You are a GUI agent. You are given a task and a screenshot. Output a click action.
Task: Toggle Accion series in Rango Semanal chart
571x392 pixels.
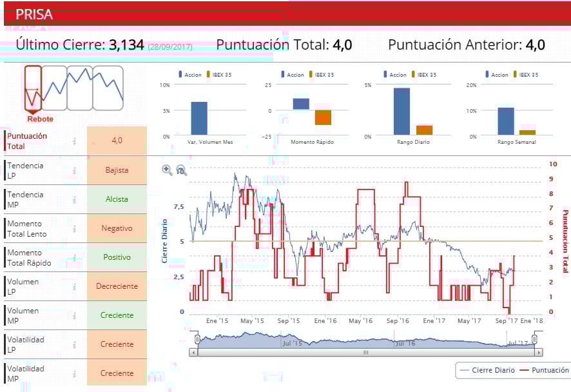click(x=497, y=74)
